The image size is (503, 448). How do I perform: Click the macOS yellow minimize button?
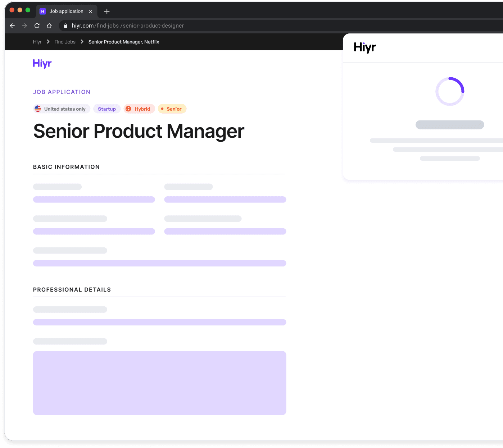20,10
